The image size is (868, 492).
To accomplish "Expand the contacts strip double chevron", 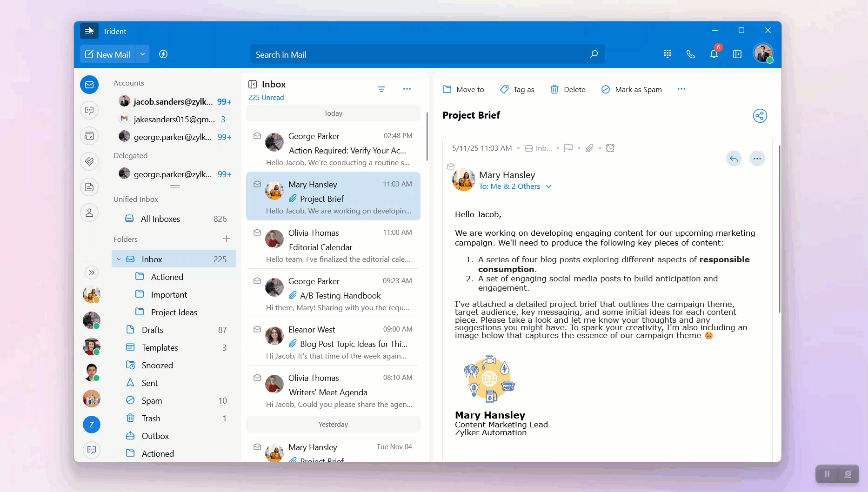I will [x=92, y=273].
